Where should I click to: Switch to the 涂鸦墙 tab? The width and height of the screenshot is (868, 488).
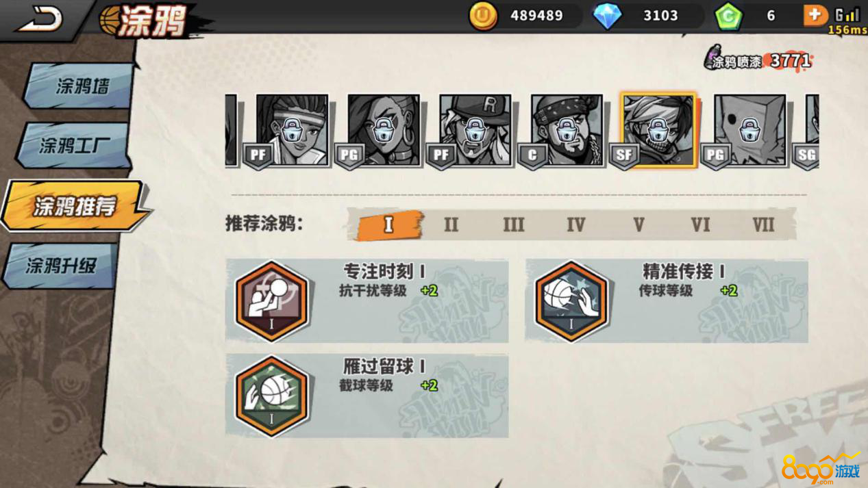point(81,86)
